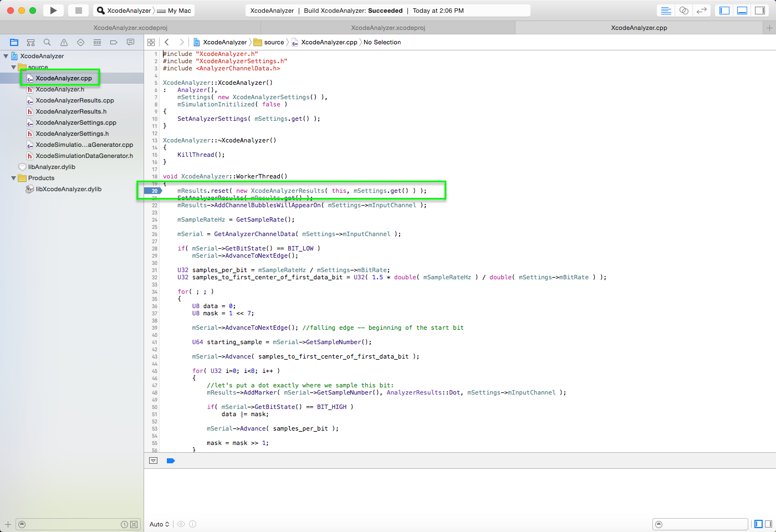The image size is (776, 532).
Task: Open the related items grid menu
Action: (x=151, y=42)
